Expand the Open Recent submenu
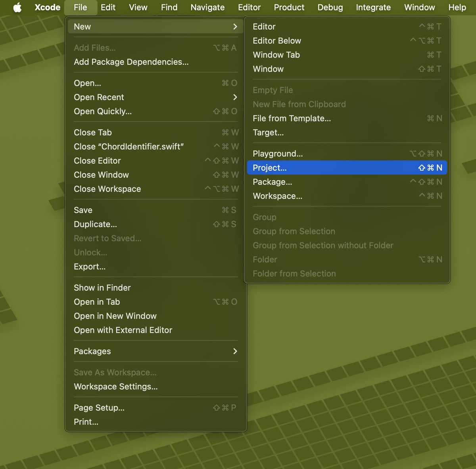Screen dimensions: 476x469 (155, 97)
